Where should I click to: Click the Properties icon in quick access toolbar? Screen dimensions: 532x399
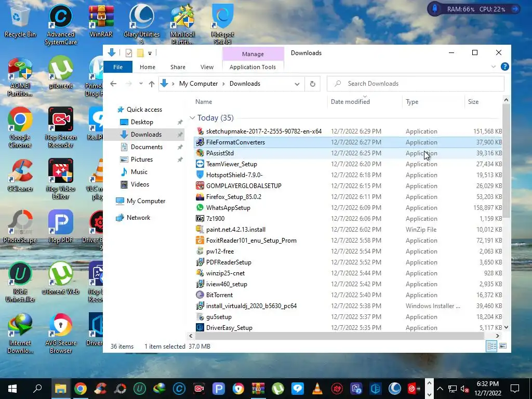(129, 53)
